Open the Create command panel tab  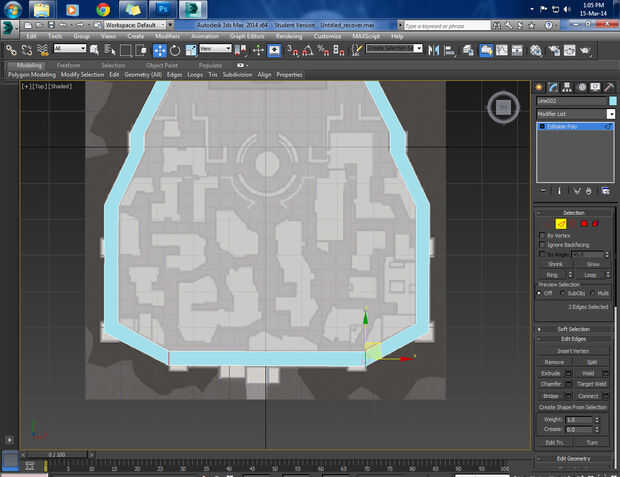point(539,87)
